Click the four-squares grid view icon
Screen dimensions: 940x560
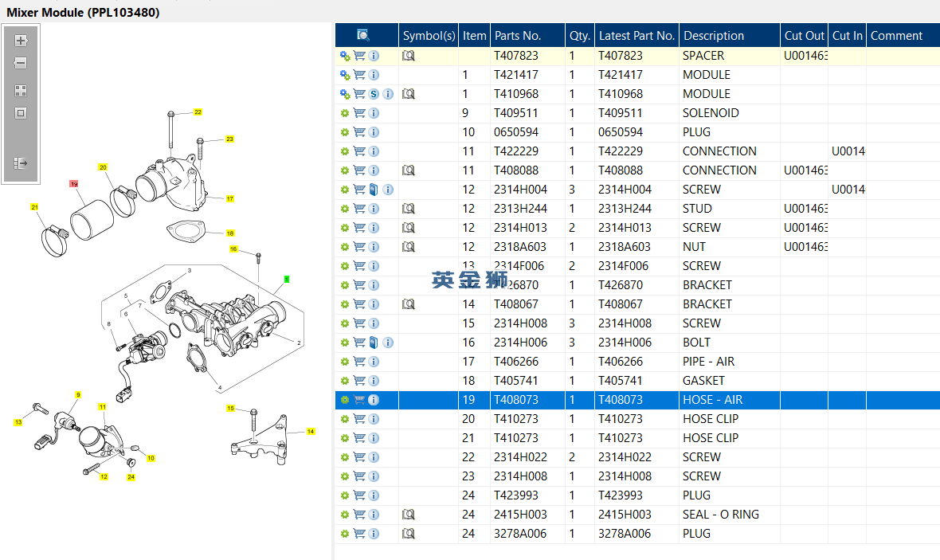coord(21,91)
